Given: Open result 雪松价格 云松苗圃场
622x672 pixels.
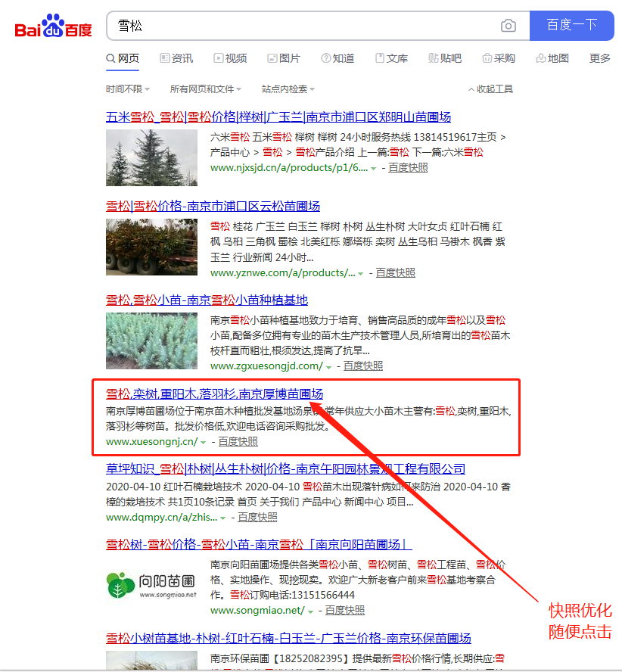Looking at the screenshot, I should (x=213, y=207).
